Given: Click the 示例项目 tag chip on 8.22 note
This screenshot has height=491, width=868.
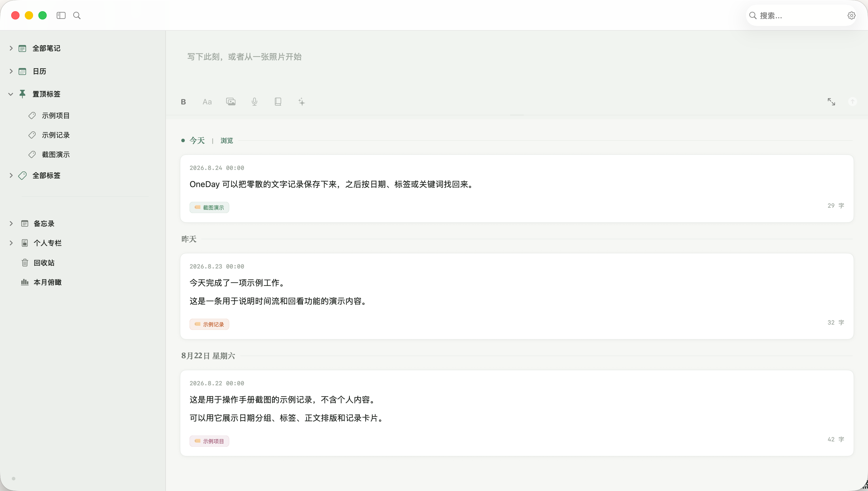Looking at the screenshot, I should coord(209,441).
